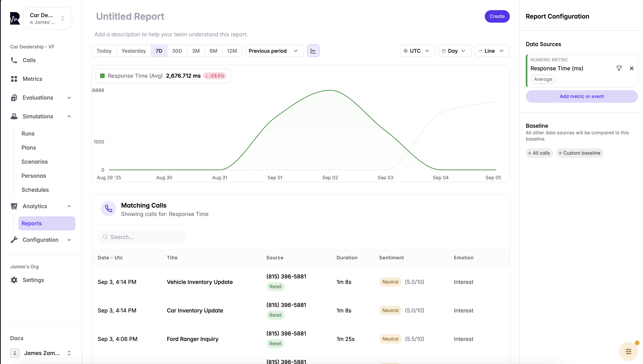Viewport: 643px width, 364px height.
Task: Open the Previous period dropdown
Action: pyautogui.click(x=274, y=51)
